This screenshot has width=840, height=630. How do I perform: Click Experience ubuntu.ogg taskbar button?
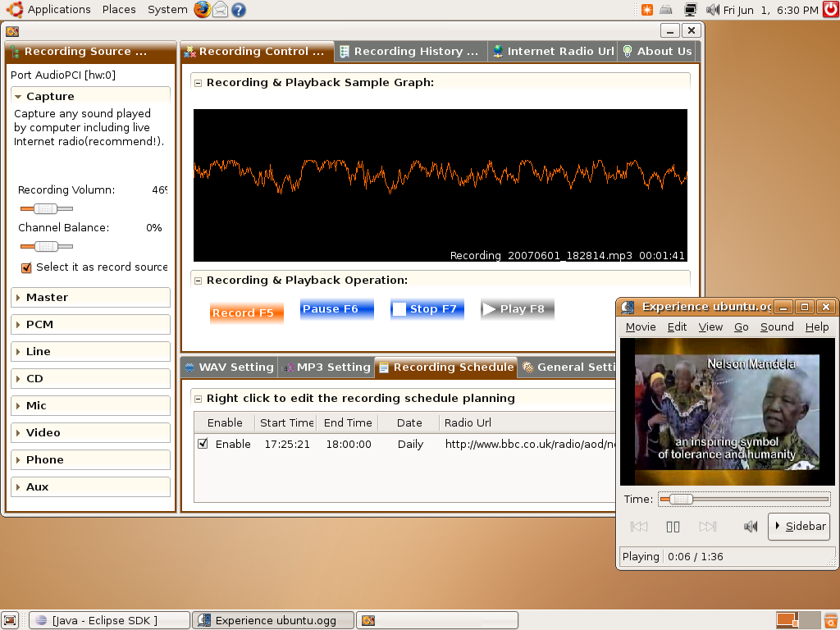(273, 620)
